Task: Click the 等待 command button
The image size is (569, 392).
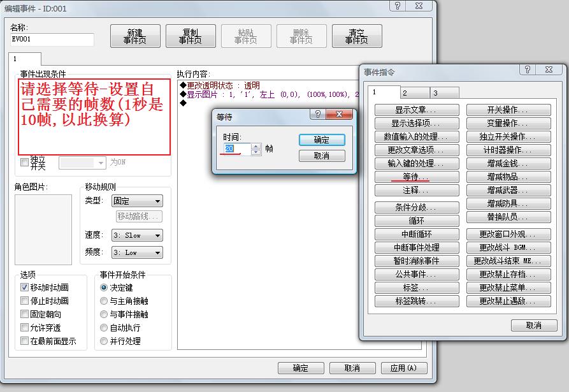Action: 417,177
